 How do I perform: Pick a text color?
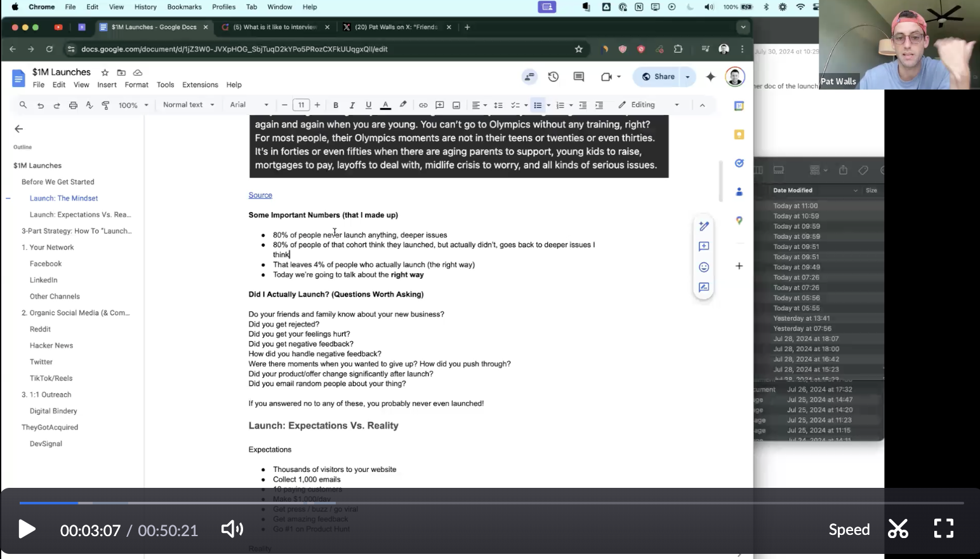[385, 105]
